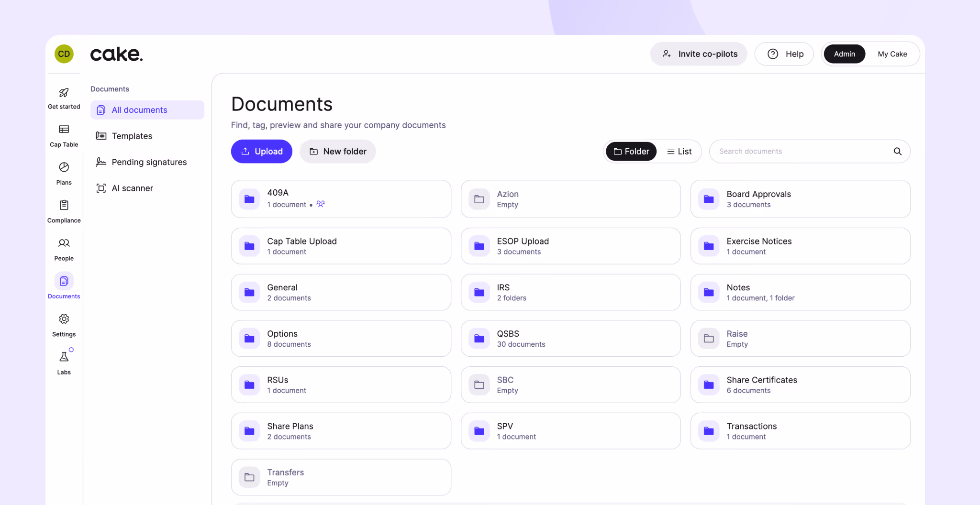Open the Labs flask icon
The image size is (980, 505).
click(64, 357)
